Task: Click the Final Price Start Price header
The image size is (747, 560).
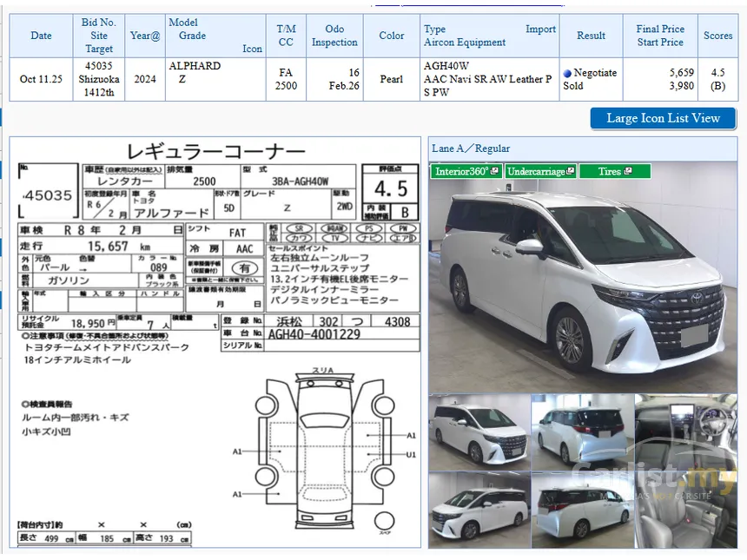Action: (x=660, y=36)
